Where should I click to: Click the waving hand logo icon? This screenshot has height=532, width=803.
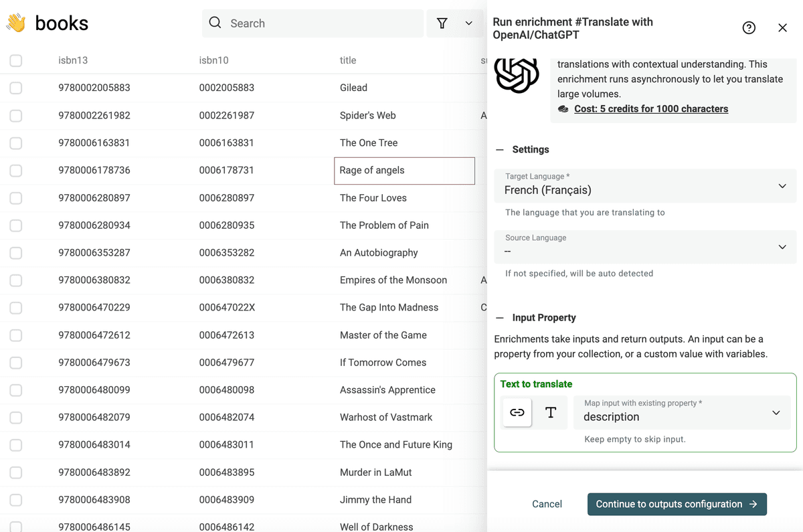coord(16,23)
